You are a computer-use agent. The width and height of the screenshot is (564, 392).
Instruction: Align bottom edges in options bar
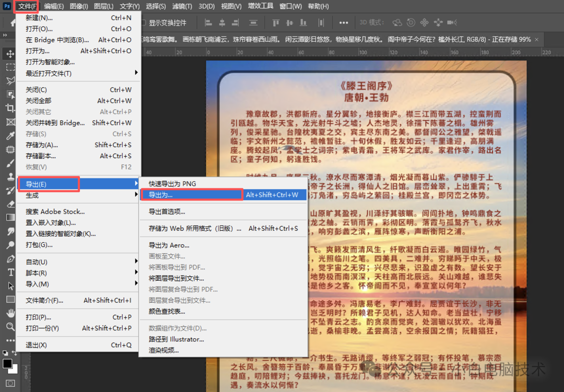303,22
